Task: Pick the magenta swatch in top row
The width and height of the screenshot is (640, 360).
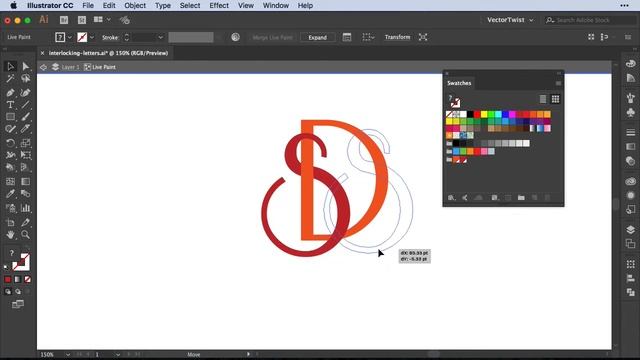Action: pos(512,114)
